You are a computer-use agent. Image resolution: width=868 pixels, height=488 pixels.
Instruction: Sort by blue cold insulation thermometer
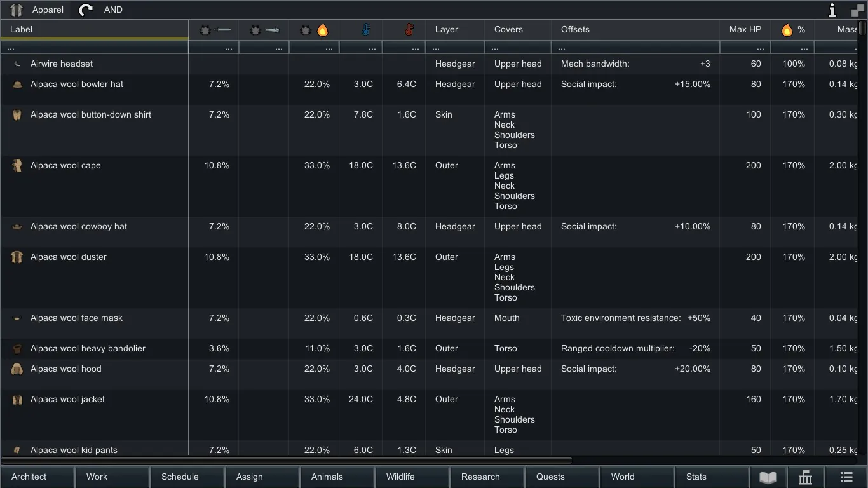(x=365, y=30)
